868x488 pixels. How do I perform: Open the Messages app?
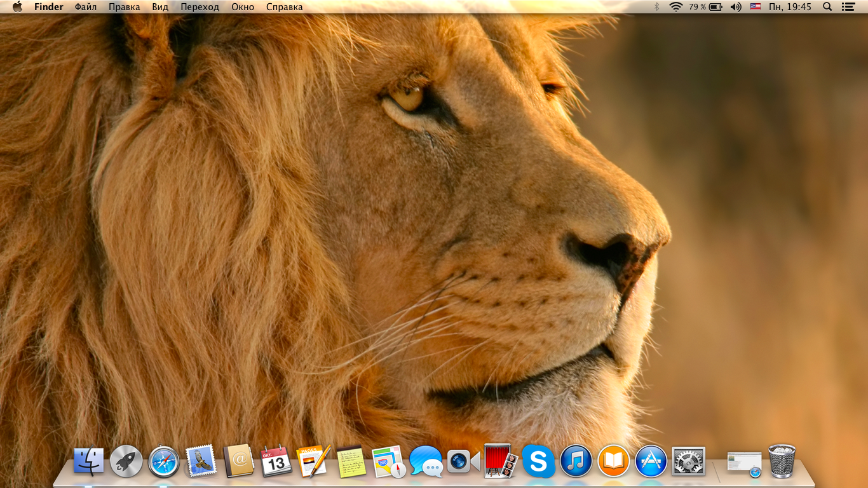pos(426,461)
